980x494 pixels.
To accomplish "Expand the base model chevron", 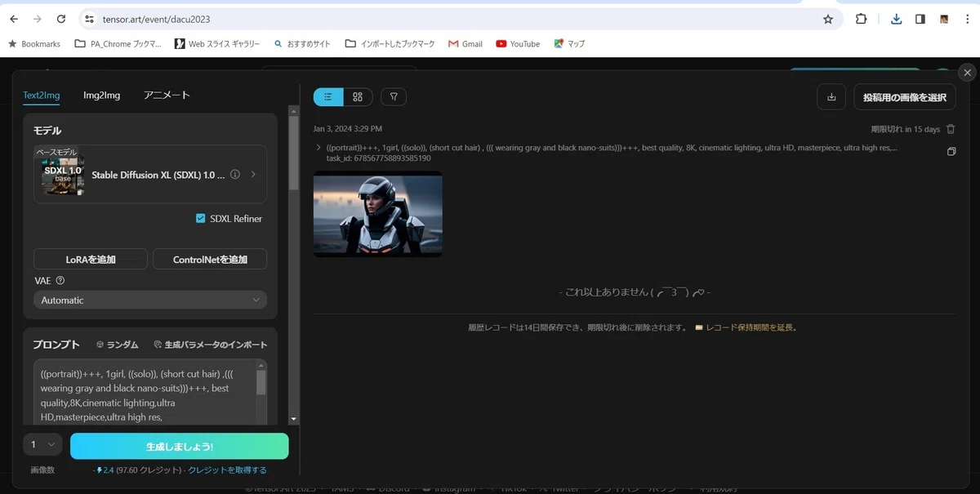I will coord(253,175).
